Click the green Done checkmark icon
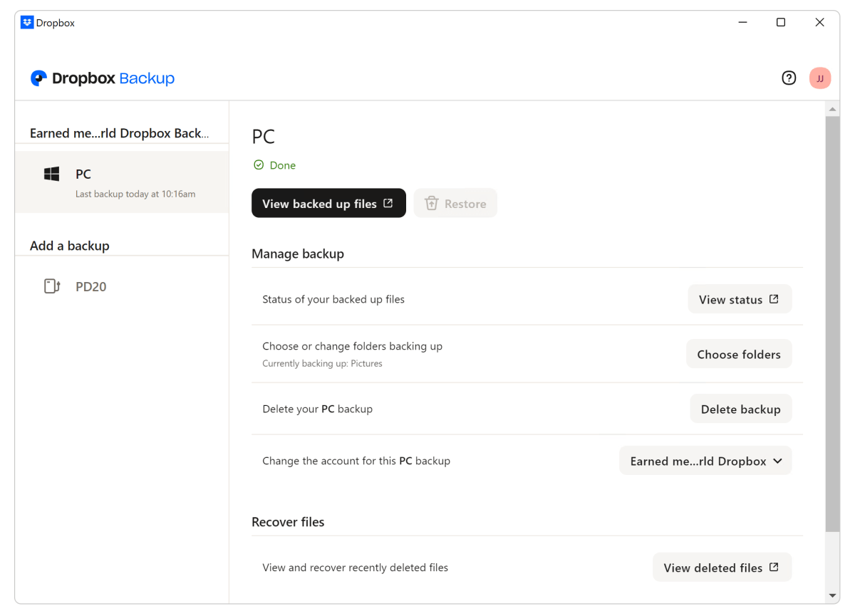This screenshot has width=855, height=616. pos(257,165)
